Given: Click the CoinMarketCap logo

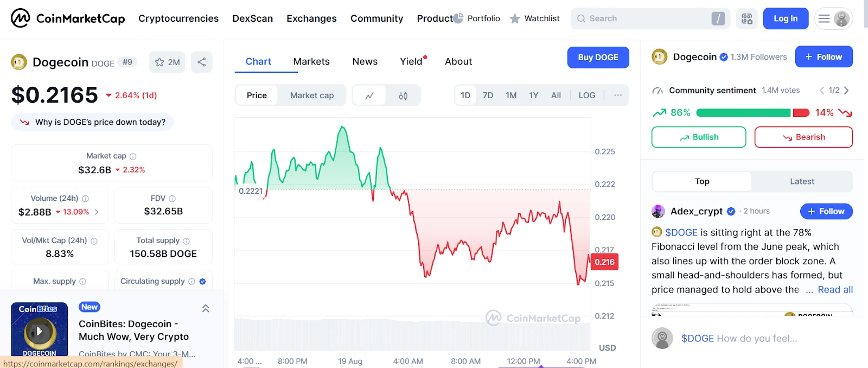Looking at the screenshot, I should (x=68, y=18).
